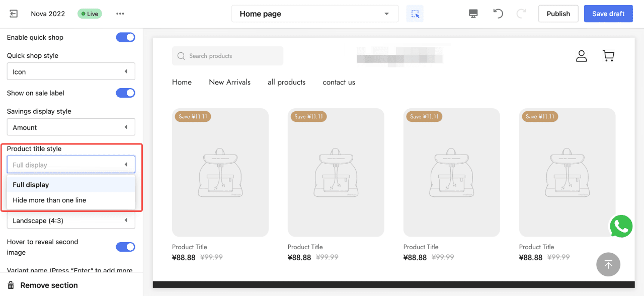Click the Nova 2022 theme name
644x296 pixels.
pos(48,14)
